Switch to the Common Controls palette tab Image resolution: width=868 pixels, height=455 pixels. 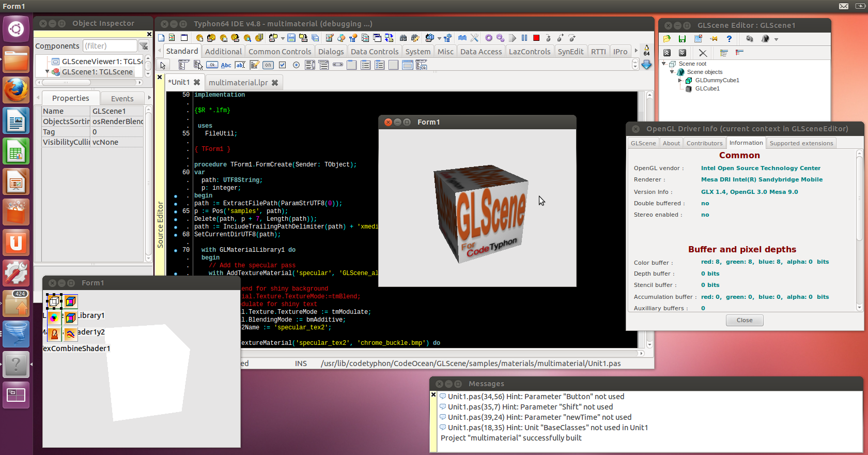(280, 51)
